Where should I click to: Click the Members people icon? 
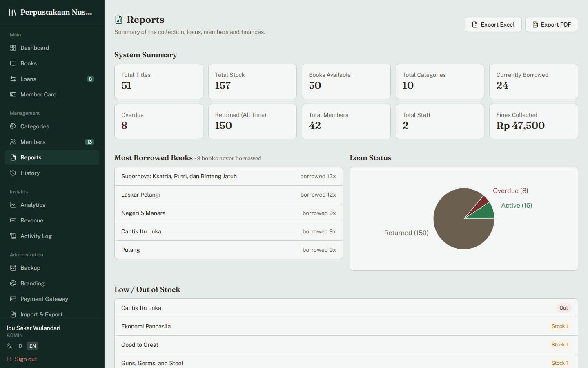tap(13, 142)
